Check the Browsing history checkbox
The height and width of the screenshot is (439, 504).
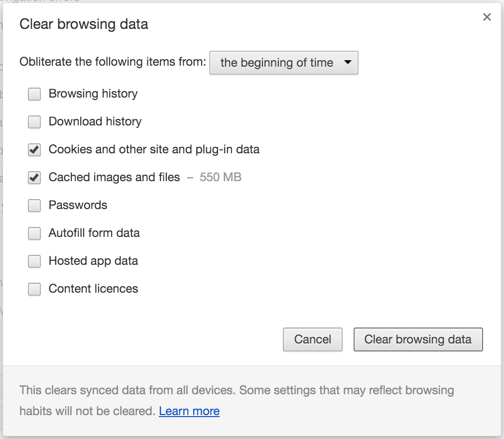pyautogui.click(x=34, y=94)
